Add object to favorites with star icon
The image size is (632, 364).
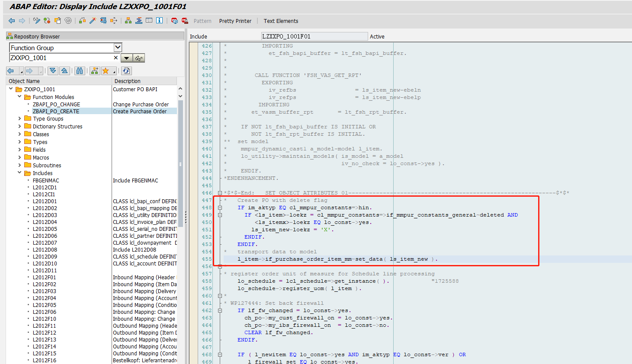[x=106, y=71]
